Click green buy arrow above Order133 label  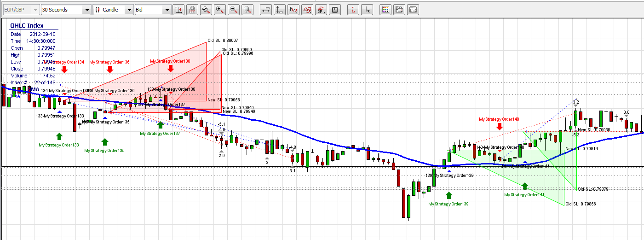(x=59, y=136)
